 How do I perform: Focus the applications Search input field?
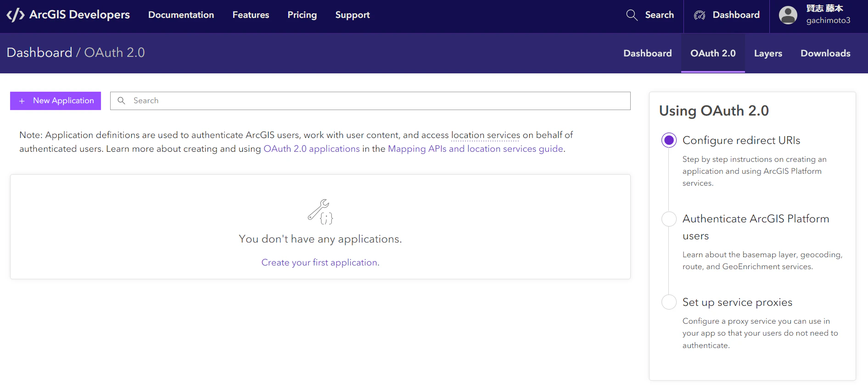tap(370, 101)
